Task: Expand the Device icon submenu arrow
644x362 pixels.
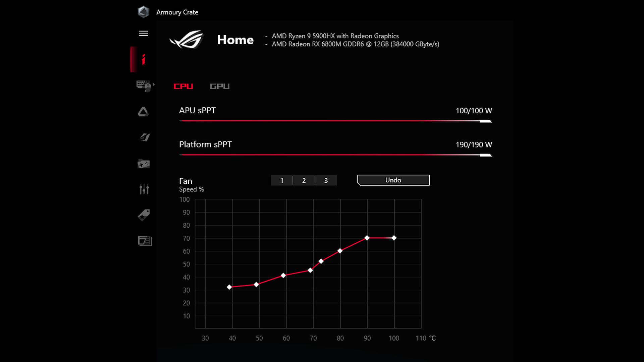Action: click(154, 84)
